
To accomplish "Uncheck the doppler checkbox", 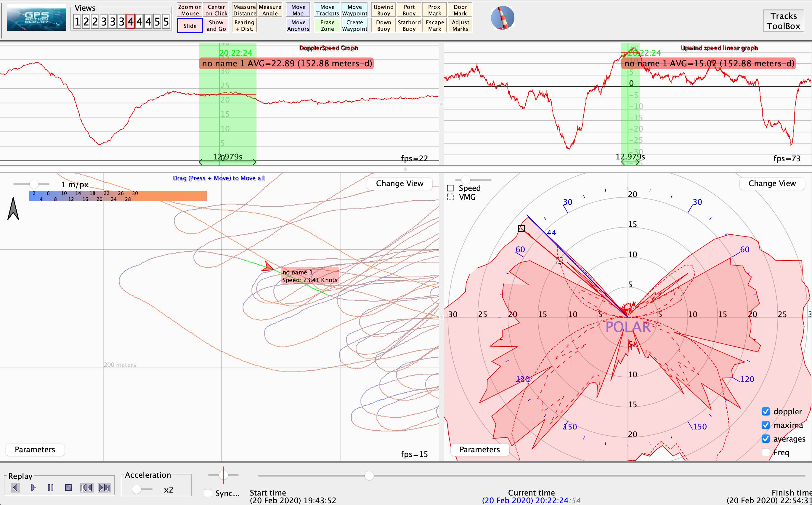I will click(766, 411).
